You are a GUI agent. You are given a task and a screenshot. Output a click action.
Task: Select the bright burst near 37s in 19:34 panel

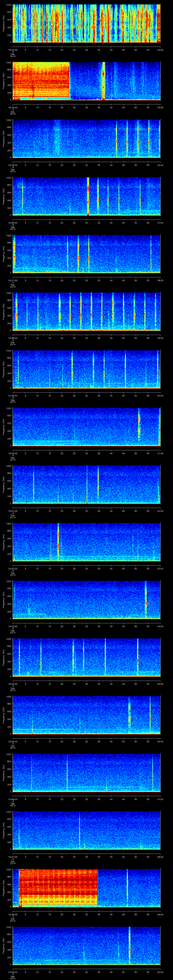point(103,80)
